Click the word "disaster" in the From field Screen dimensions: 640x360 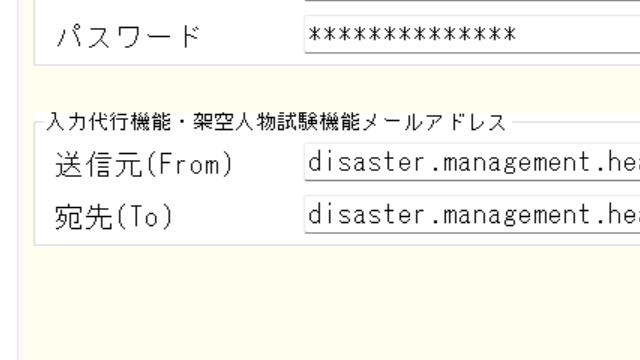point(366,162)
